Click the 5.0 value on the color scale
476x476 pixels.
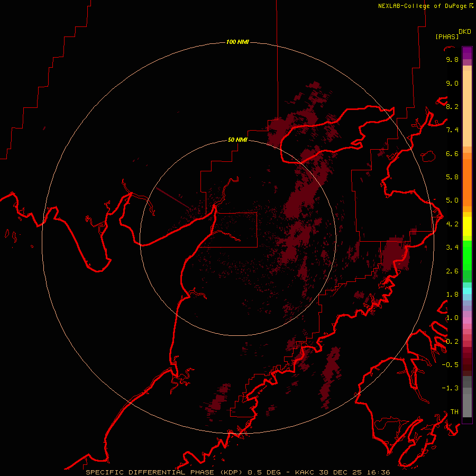click(452, 200)
